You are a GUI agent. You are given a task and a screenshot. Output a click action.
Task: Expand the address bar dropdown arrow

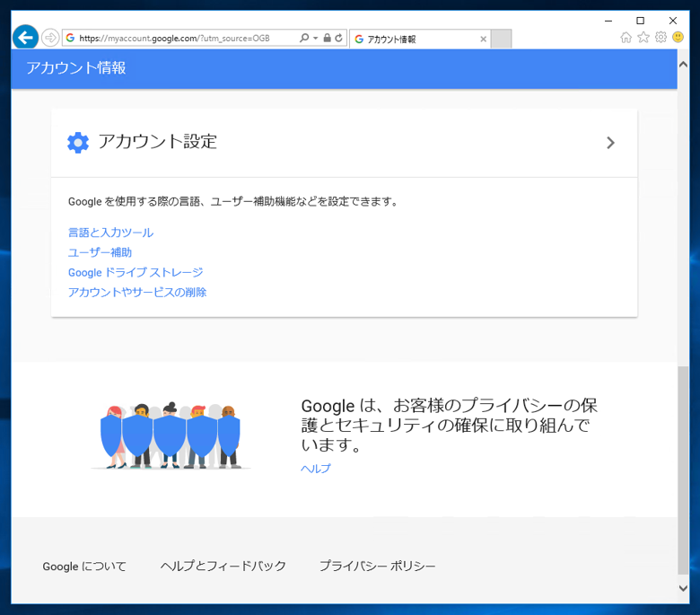point(316,38)
